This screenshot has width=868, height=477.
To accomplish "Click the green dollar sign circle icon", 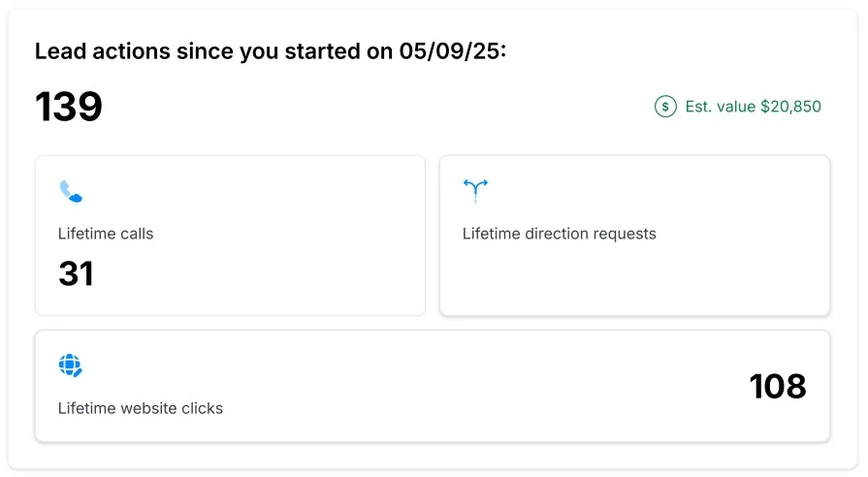I will (x=665, y=107).
